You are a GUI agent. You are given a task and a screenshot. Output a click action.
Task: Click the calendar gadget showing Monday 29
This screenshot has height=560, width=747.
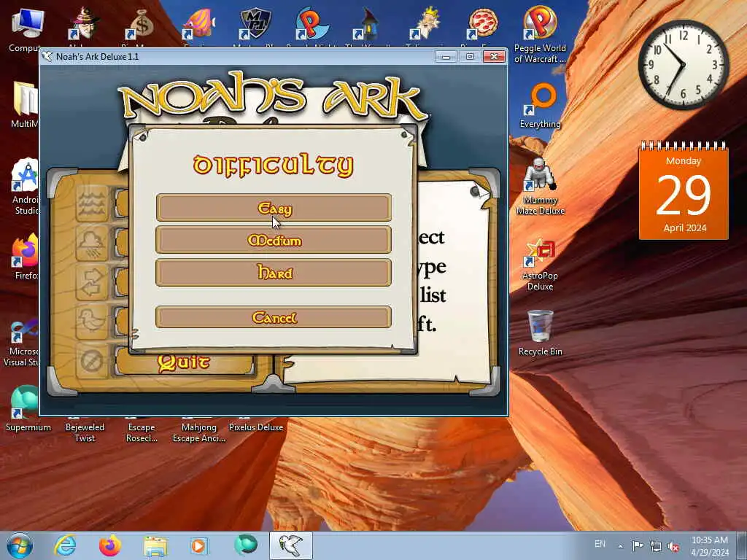pyautogui.click(x=684, y=190)
